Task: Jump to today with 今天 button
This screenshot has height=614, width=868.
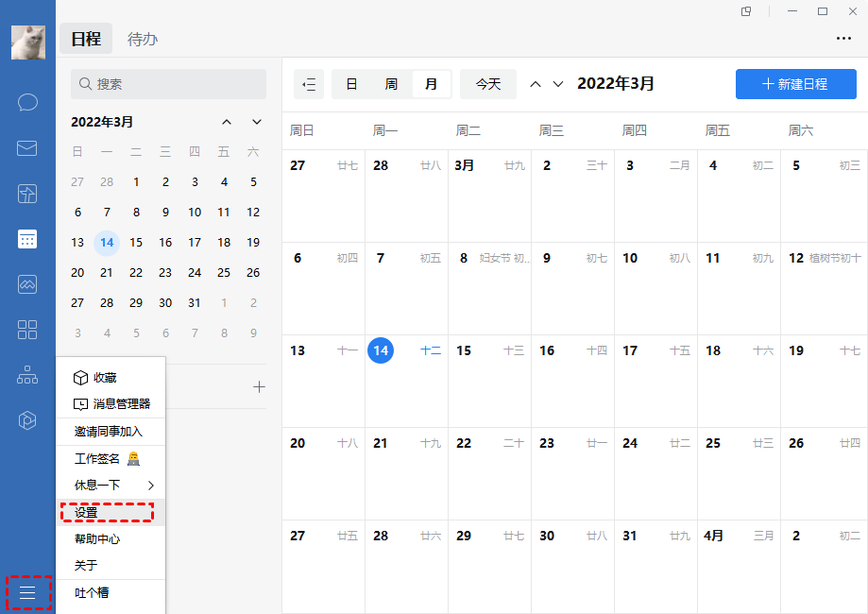Action: pos(488,84)
